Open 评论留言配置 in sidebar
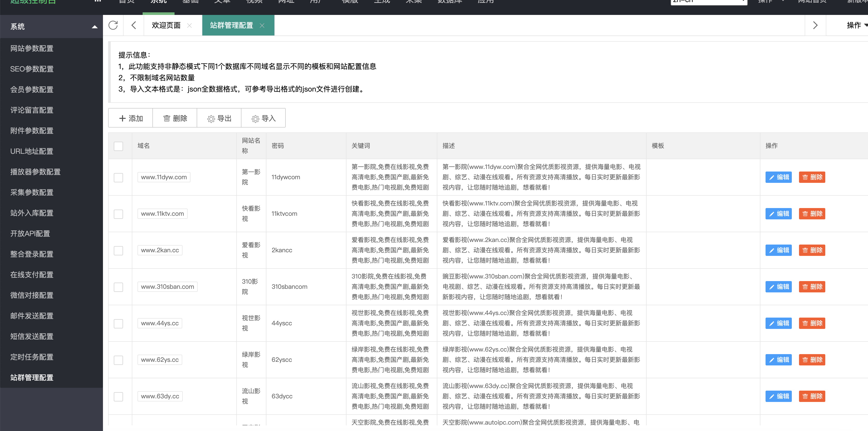 tap(51, 110)
